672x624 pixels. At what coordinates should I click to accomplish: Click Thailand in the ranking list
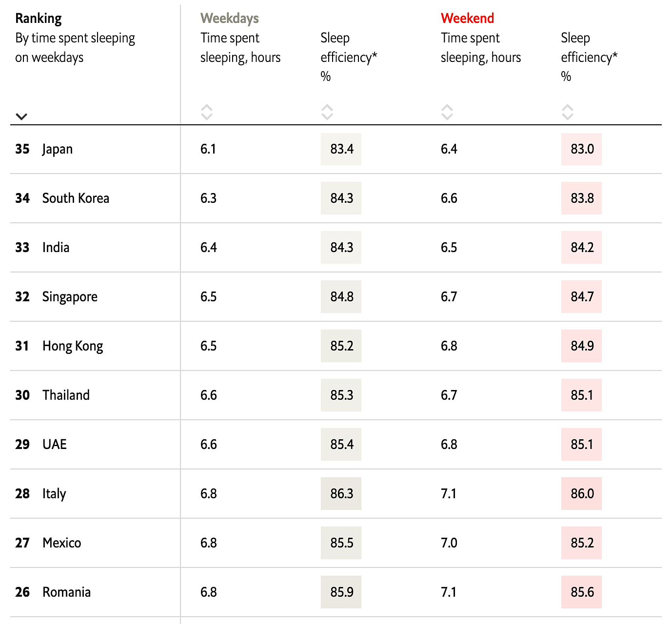66,395
